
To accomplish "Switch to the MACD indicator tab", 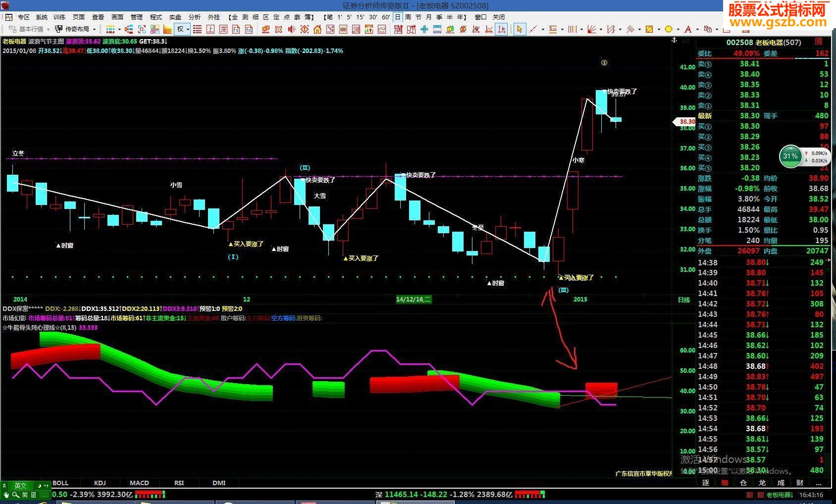I will click(139, 483).
